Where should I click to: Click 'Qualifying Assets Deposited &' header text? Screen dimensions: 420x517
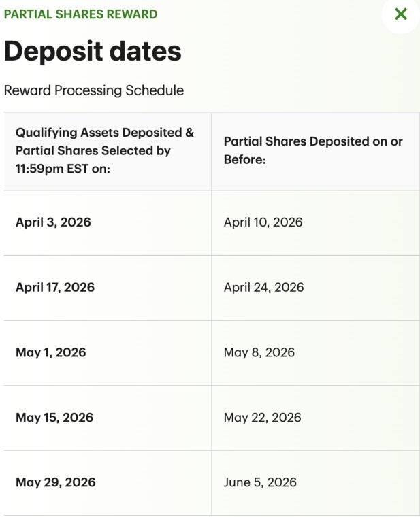[x=105, y=133]
